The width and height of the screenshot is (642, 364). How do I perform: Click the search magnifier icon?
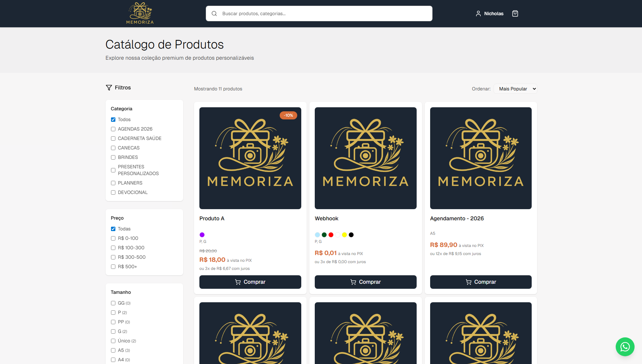[214, 13]
